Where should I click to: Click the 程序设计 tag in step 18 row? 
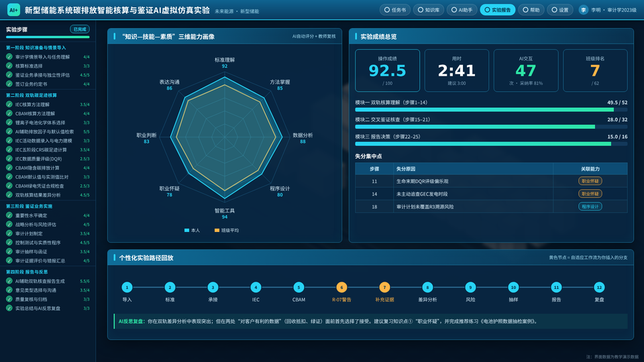(590, 206)
